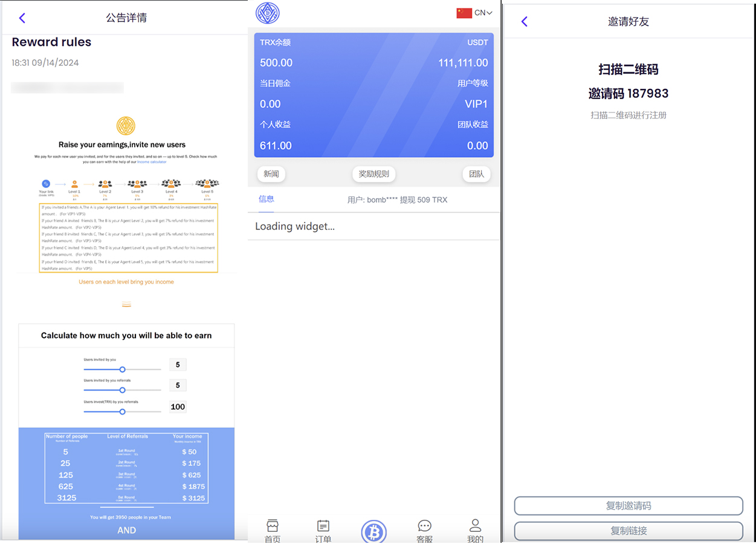The width and height of the screenshot is (756, 544).
Task: Tap the center Bitcoin icon in bottom bar
Action: tap(374, 531)
